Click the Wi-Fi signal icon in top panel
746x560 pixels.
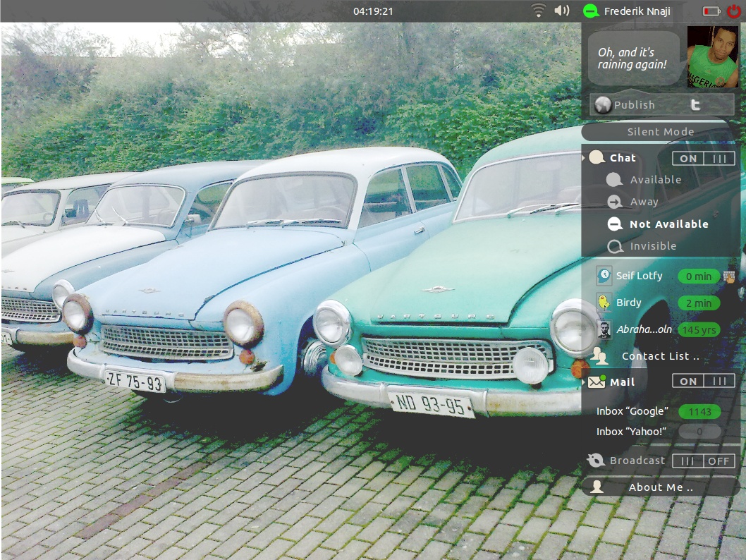coord(539,11)
